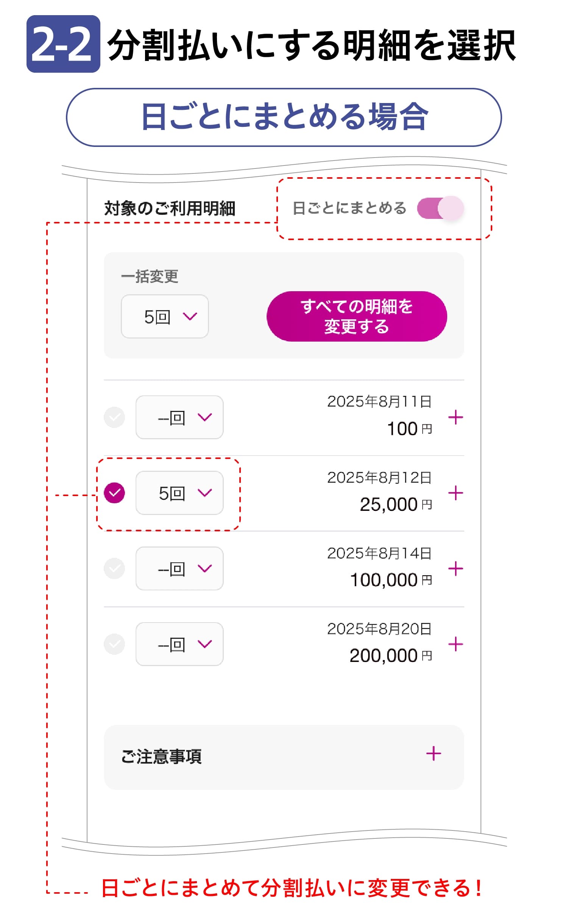Viewport: 568px width, 924px height.
Task: Click the ご注意事項 section title
Action: 161,756
